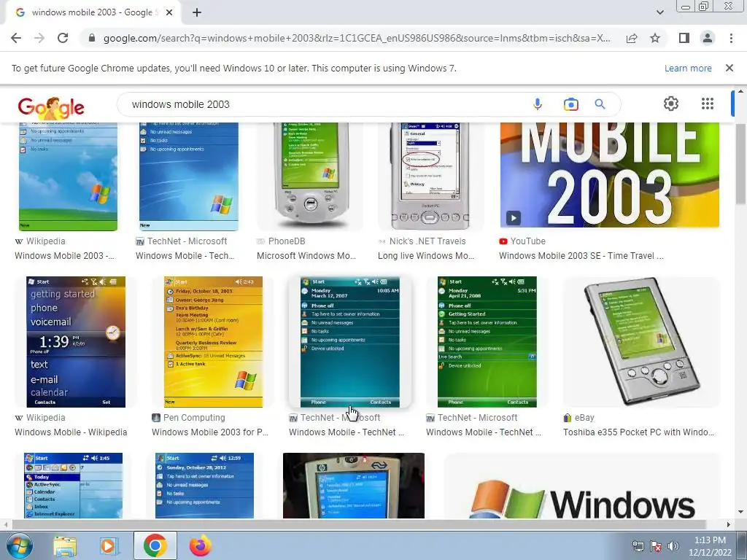
Task: Open the Chrome side panel
Action: 684,38
